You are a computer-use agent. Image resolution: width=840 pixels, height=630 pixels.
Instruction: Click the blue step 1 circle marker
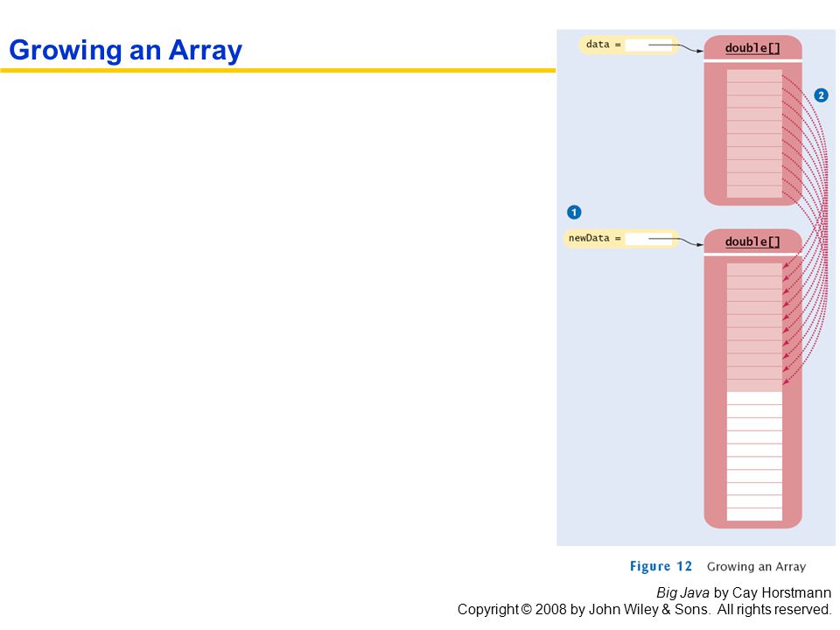(x=574, y=212)
